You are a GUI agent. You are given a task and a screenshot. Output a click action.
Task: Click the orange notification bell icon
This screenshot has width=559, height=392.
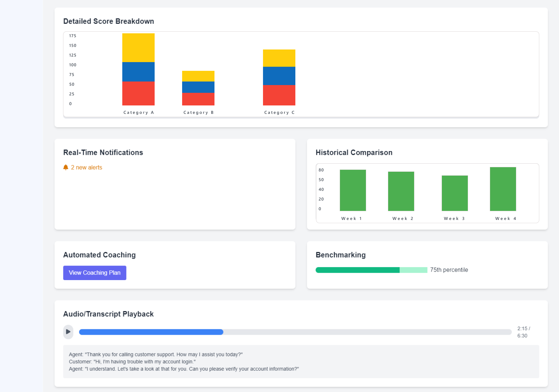(66, 167)
